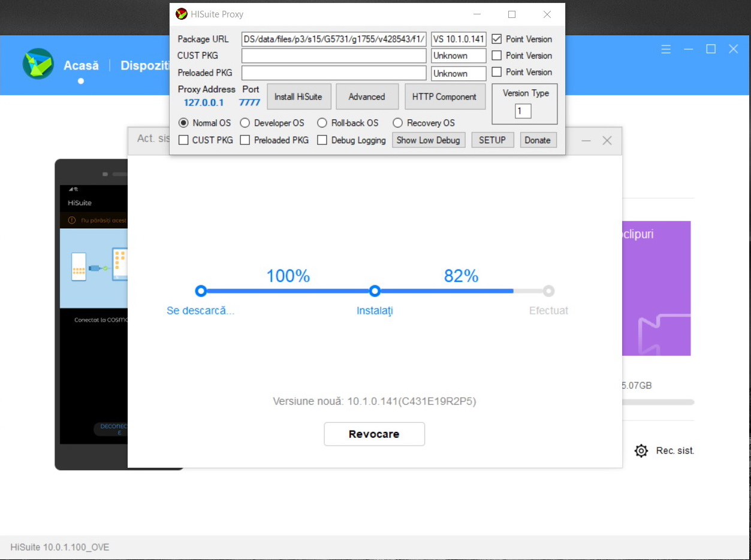Screen dimensions: 751x560
Task: Click the Preloaded PKG URL input field
Action: coord(334,73)
